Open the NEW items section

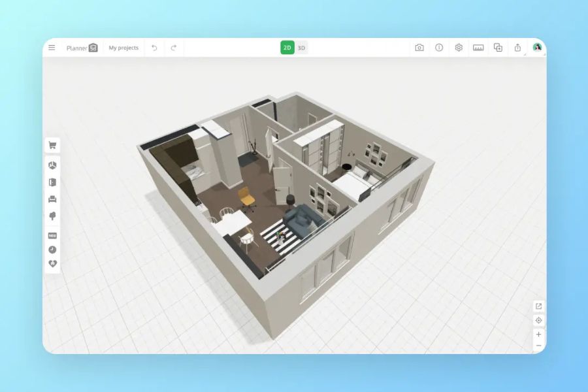click(52, 235)
